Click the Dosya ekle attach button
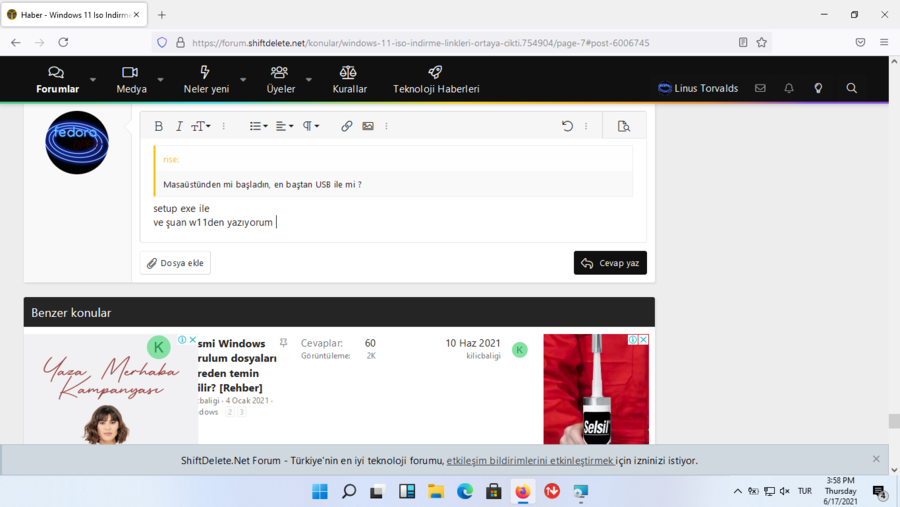The height and width of the screenshot is (507, 900). tap(175, 263)
